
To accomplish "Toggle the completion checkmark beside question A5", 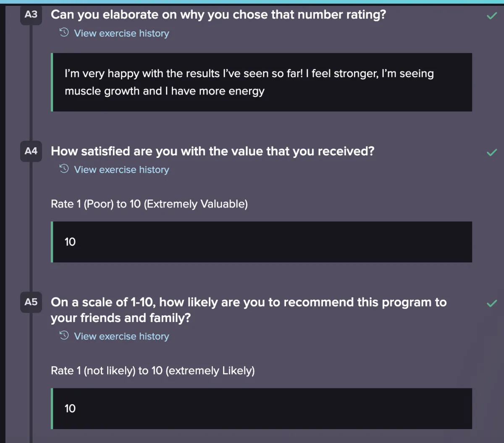I will [x=491, y=303].
